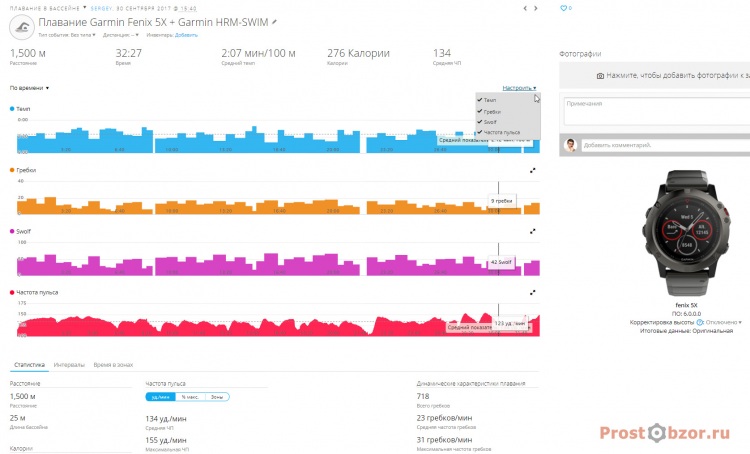Click the add photos prompt area
Image resolution: width=750 pixels, height=454 pixels.
(x=654, y=76)
